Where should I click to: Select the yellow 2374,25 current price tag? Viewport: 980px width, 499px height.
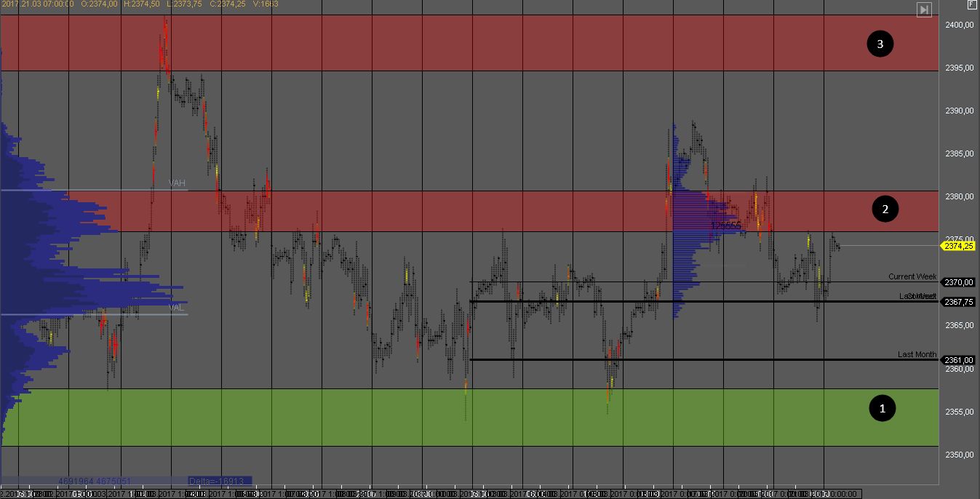point(958,247)
